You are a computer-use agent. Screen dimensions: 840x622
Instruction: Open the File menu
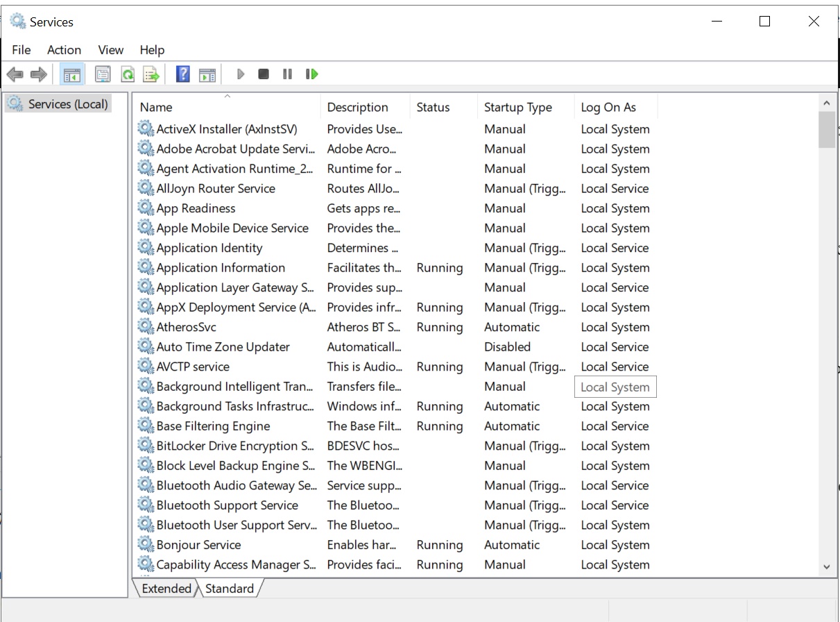22,50
